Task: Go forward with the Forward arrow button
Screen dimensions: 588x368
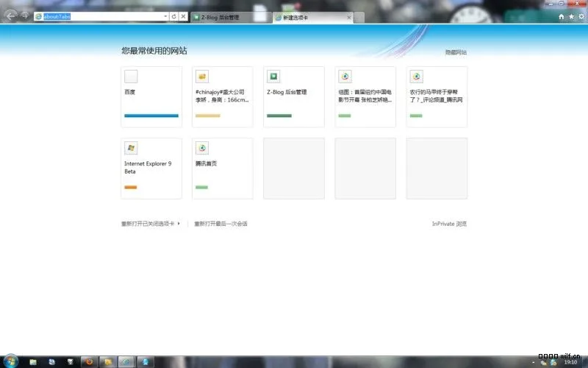Action: pyautogui.click(x=25, y=15)
